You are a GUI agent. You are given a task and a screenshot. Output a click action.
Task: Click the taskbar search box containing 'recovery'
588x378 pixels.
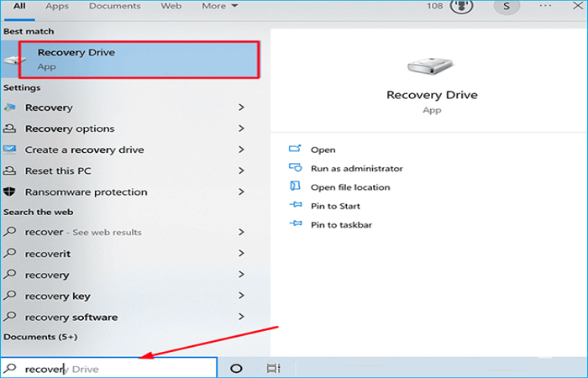click(108, 368)
